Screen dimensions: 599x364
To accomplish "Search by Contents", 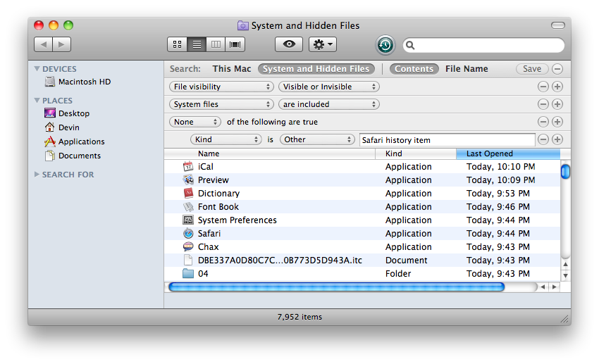I will click(x=414, y=69).
